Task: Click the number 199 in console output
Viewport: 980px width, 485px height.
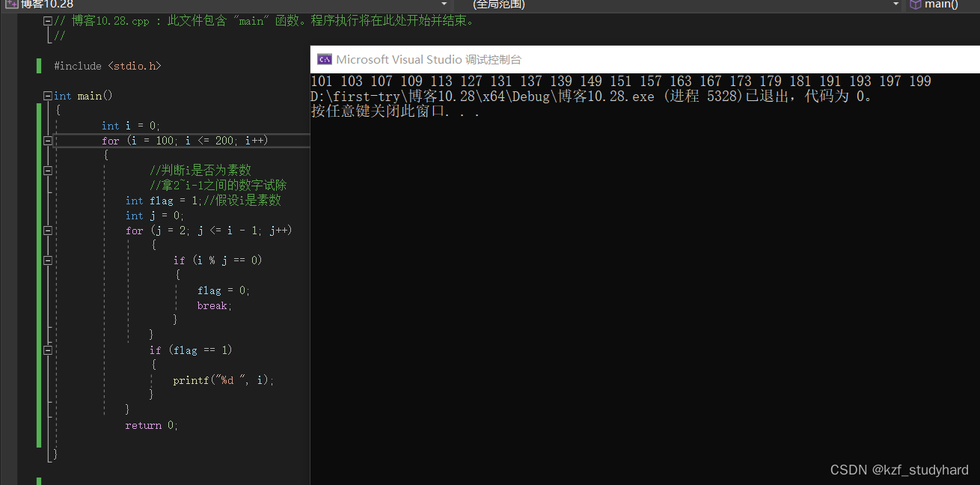Action: [x=919, y=81]
